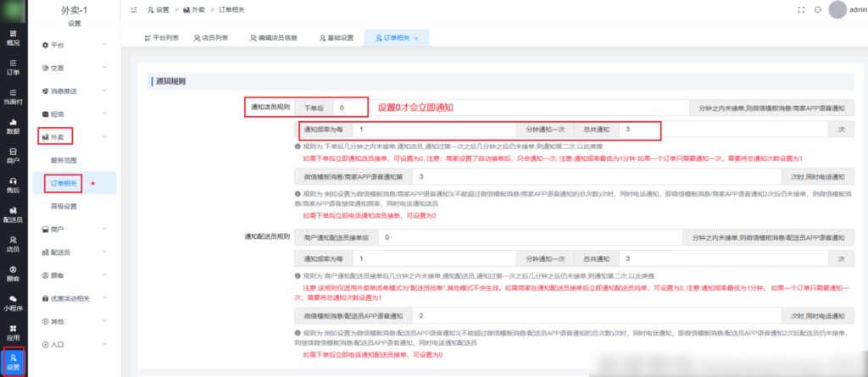Image resolution: width=868 pixels, height=377 pixels.
Task: Click the admin avatar
Action: pos(838,9)
